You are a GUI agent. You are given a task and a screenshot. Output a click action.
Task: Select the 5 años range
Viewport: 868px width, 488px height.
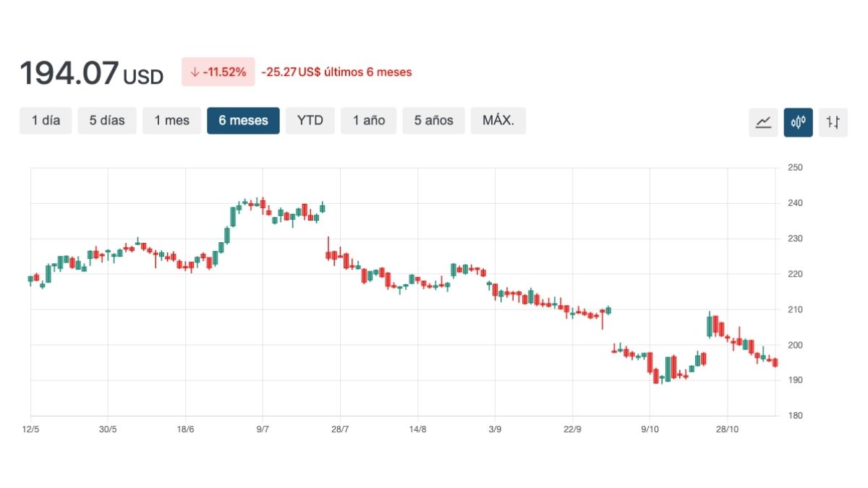(433, 121)
